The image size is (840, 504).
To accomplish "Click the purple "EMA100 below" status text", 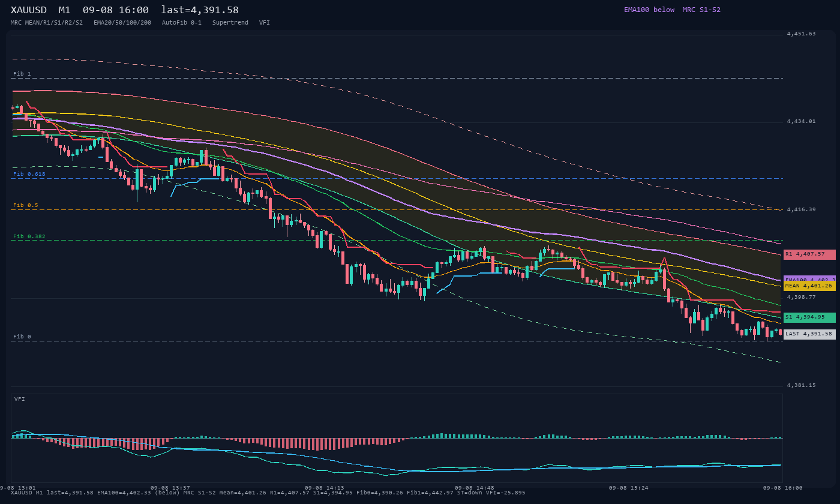I will click(x=649, y=10).
